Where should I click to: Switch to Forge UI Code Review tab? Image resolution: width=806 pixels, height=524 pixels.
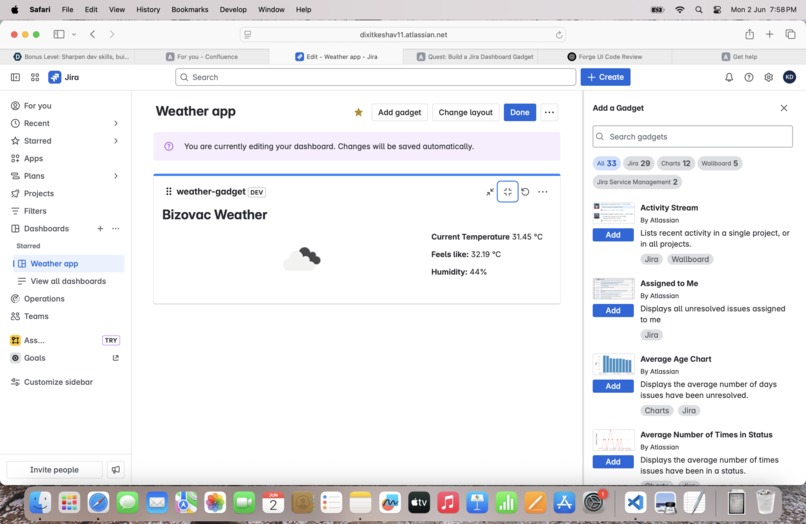tap(604, 57)
